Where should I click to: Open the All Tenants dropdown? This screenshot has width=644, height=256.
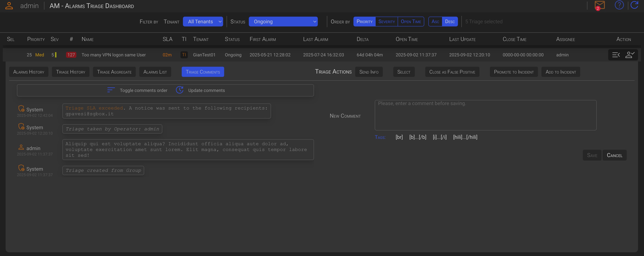pos(203,22)
